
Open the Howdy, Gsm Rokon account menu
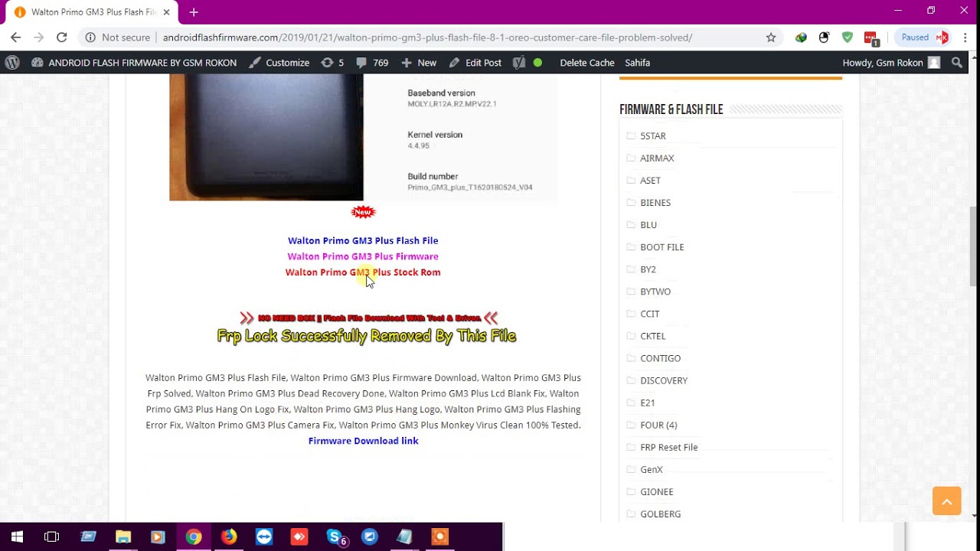891,63
